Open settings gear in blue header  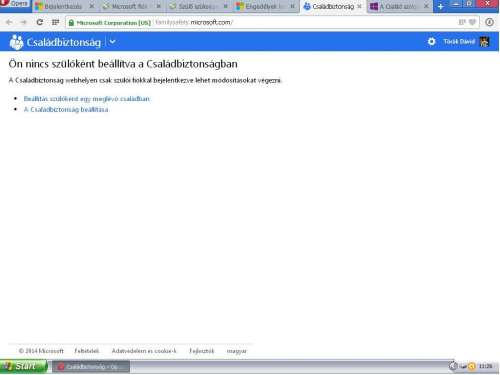click(431, 42)
